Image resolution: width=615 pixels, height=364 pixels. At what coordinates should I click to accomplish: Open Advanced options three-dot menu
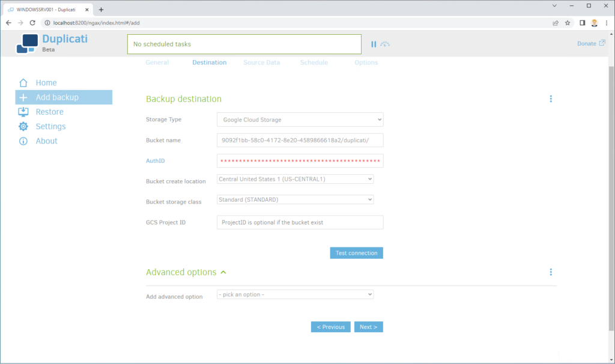click(551, 272)
